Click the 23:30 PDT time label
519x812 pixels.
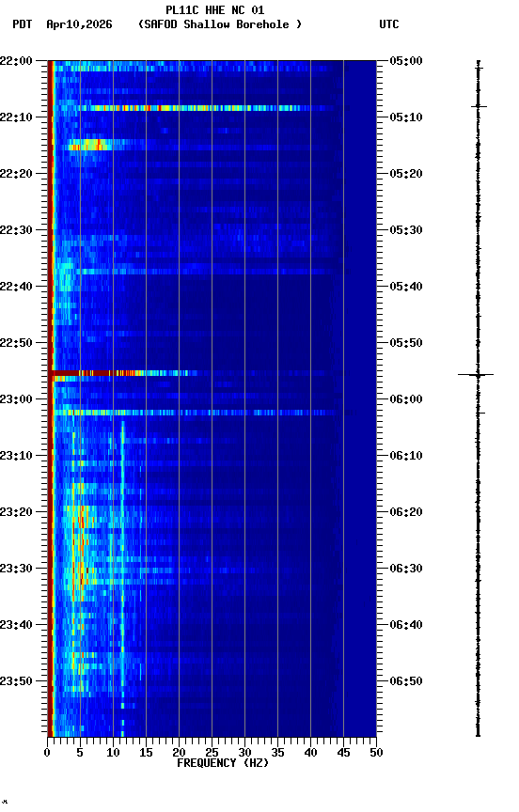pyautogui.click(x=17, y=569)
